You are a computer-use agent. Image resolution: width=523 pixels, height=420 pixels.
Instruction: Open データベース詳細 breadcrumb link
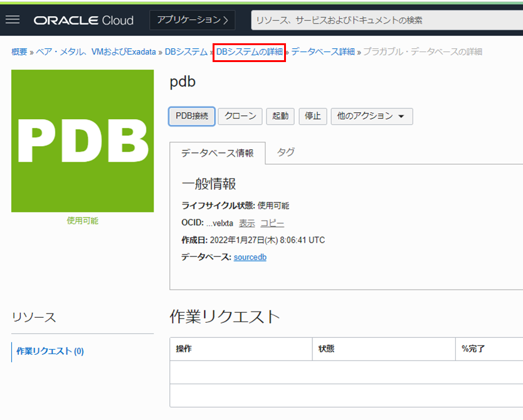322,52
